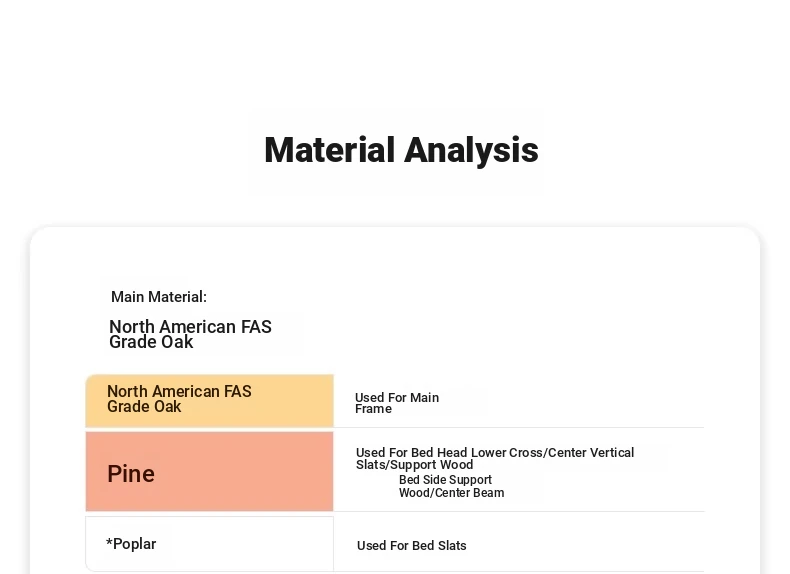This screenshot has width=790, height=574.
Task: Click Slats/Support Wood line in Pine row
Action: pos(414,465)
